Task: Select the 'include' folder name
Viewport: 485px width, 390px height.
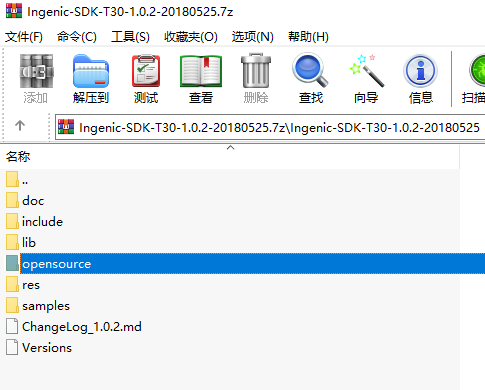Action: [x=42, y=222]
